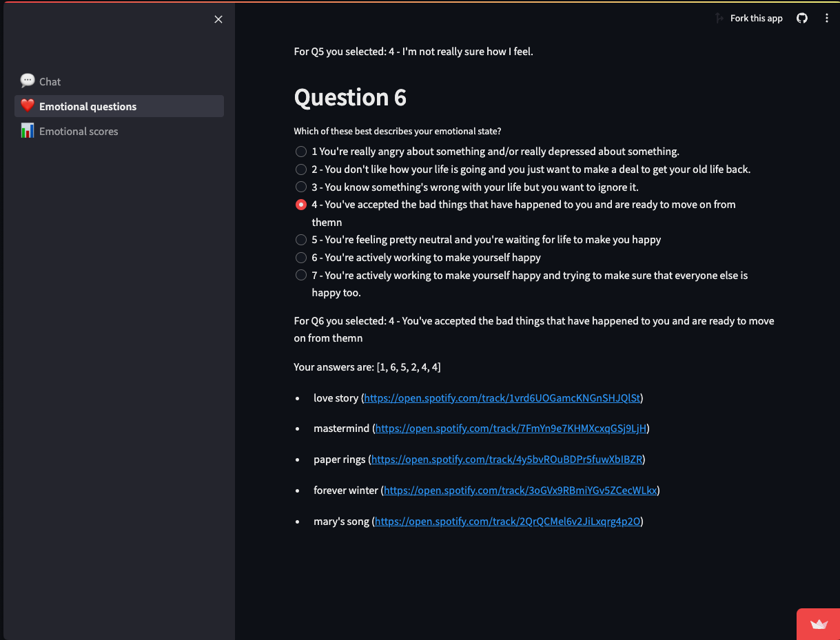Click the red Streamlit crown badge
The image size is (840, 640).
[819, 624]
